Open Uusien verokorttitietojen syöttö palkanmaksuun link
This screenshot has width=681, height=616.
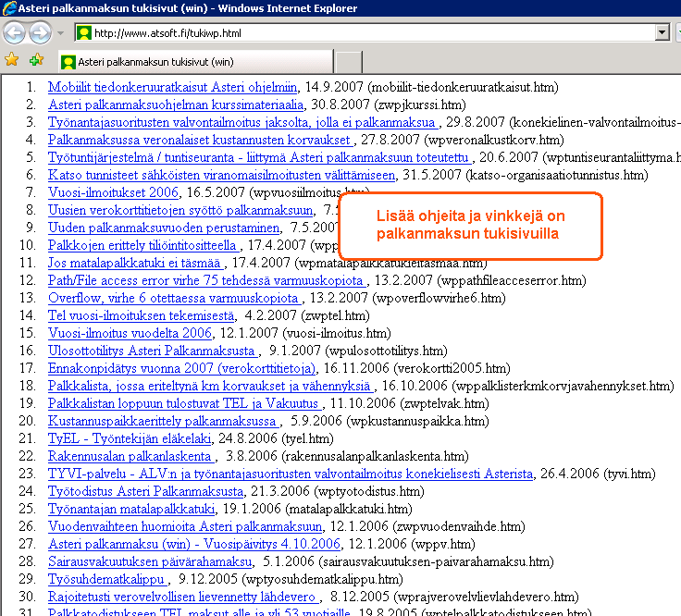180,210
